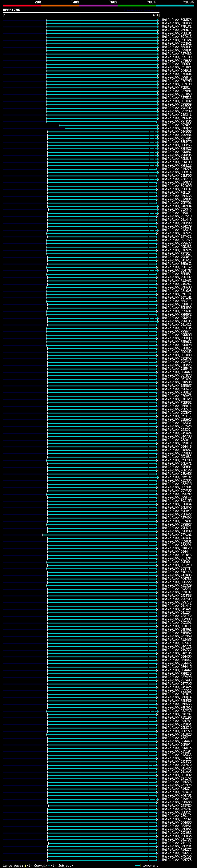Select the UniRef100_A1BQP2 label
Image resolution: width=197 pixels, height=868 pixels.
(176, 128)
